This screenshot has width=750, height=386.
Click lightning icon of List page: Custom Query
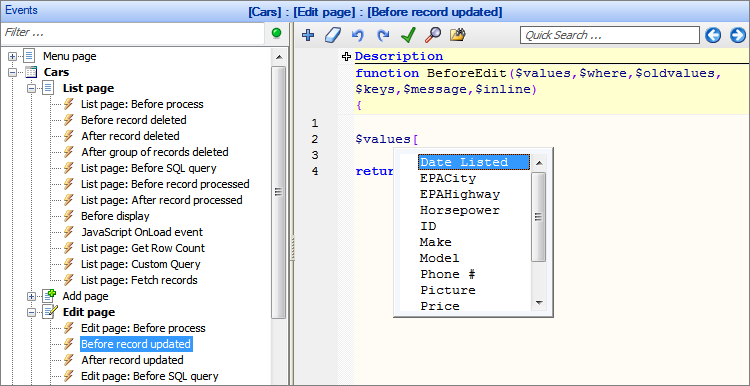(x=69, y=264)
